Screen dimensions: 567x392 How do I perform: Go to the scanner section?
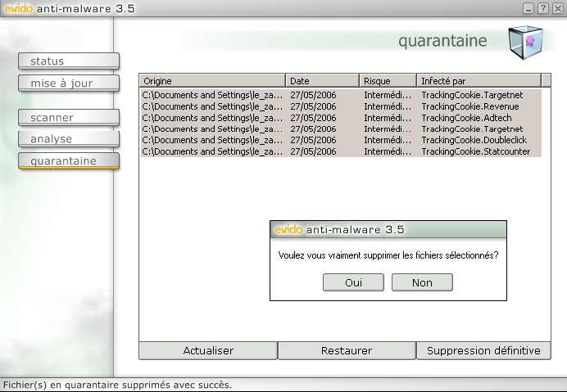point(69,117)
